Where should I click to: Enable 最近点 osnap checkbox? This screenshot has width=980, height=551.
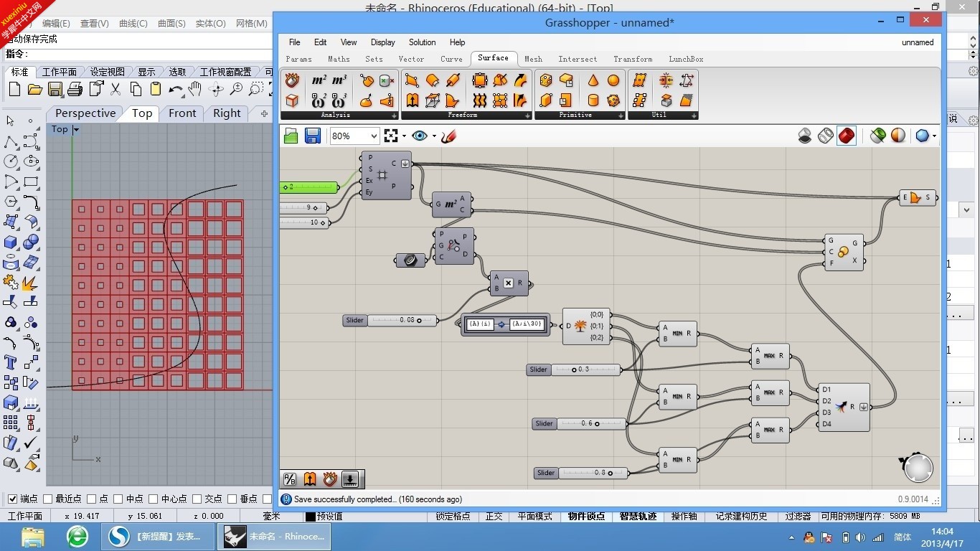48,499
